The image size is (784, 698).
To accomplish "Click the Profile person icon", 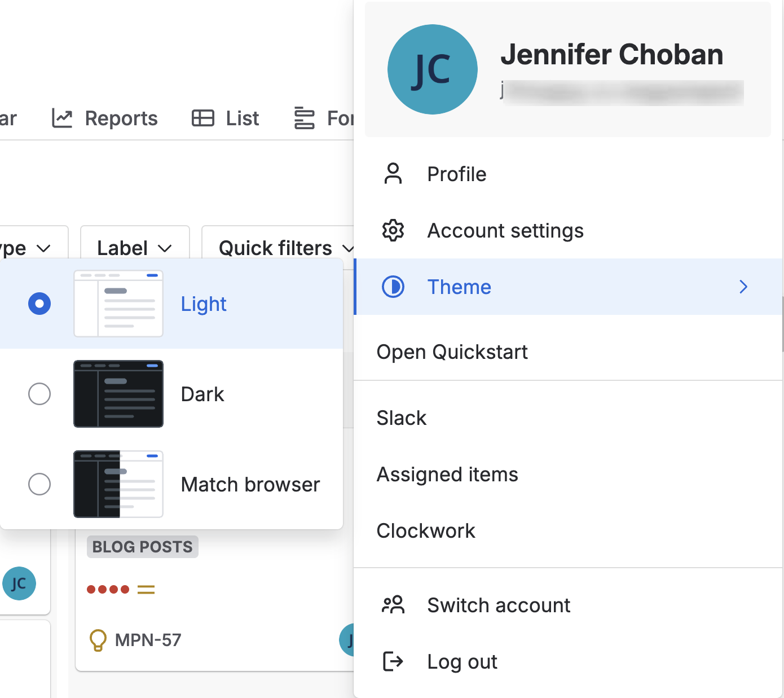I will click(x=393, y=174).
